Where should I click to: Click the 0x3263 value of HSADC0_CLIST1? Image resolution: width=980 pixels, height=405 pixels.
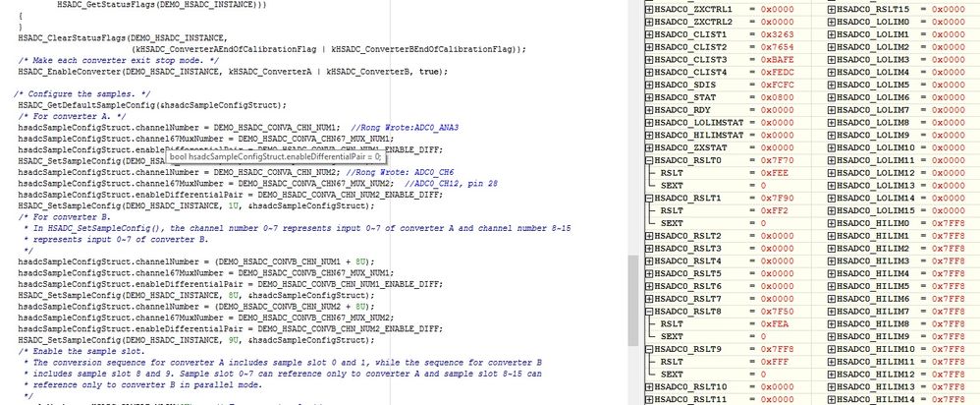point(777,34)
